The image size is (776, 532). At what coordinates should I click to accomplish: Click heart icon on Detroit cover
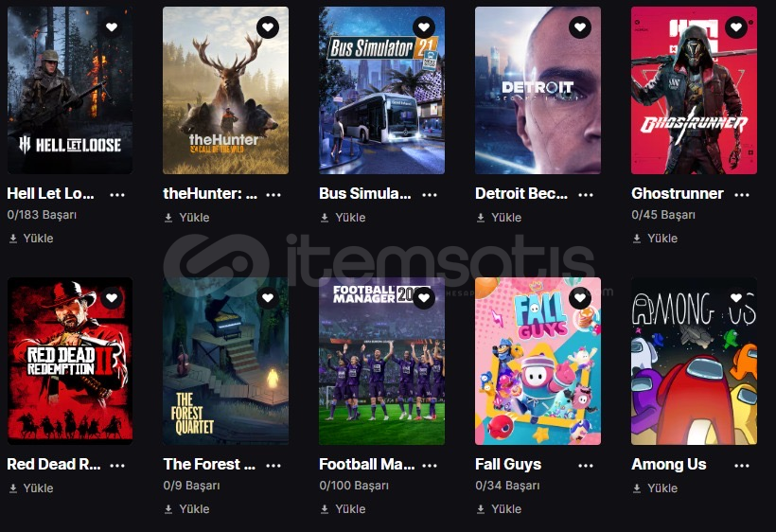click(580, 27)
